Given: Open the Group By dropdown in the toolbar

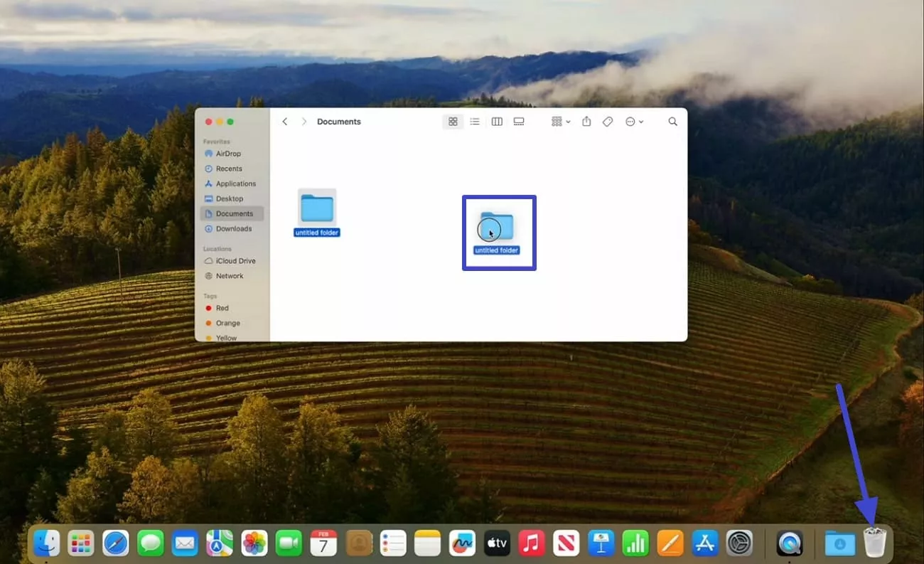Looking at the screenshot, I should pyautogui.click(x=559, y=121).
